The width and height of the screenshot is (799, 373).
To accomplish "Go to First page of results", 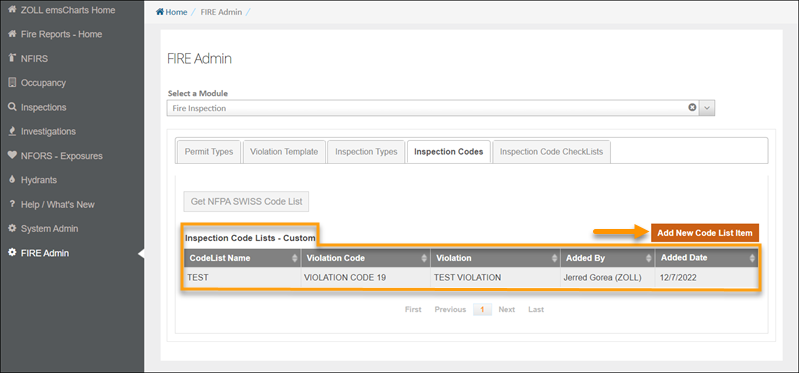I will coord(413,309).
